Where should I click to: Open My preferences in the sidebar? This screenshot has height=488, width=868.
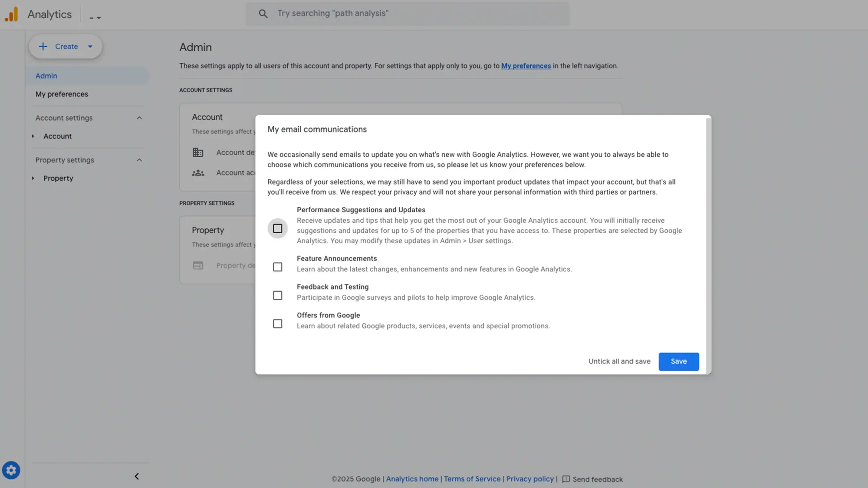(62, 94)
